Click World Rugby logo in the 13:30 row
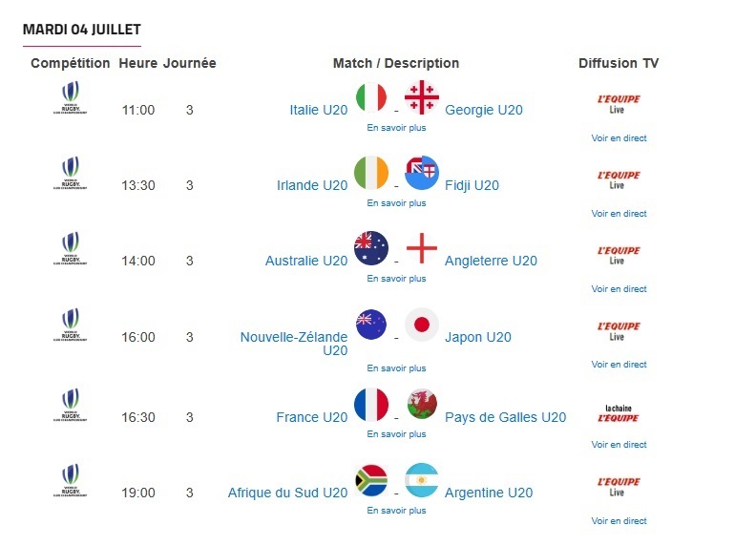Viewport: 756px width, 546px height. pyautogui.click(x=72, y=174)
